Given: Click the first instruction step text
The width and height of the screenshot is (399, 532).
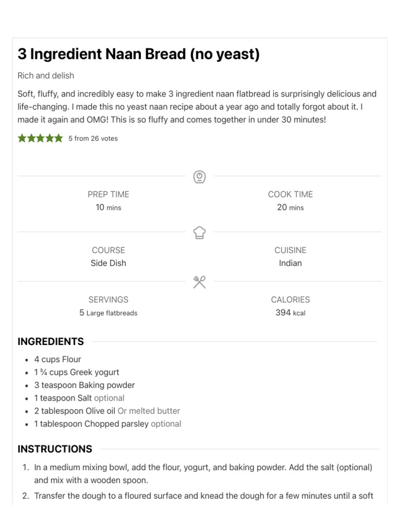Looking at the screenshot, I should [203, 473].
